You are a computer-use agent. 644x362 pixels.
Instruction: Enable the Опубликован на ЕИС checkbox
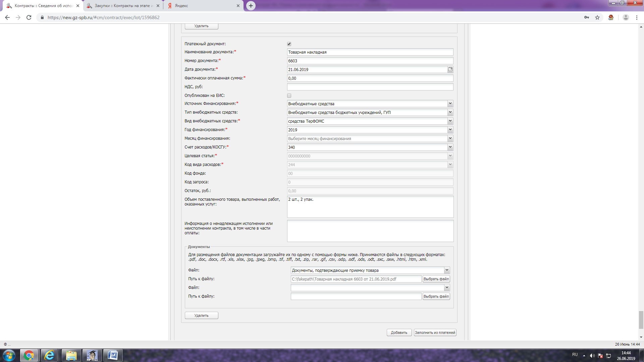coord(289,96)
